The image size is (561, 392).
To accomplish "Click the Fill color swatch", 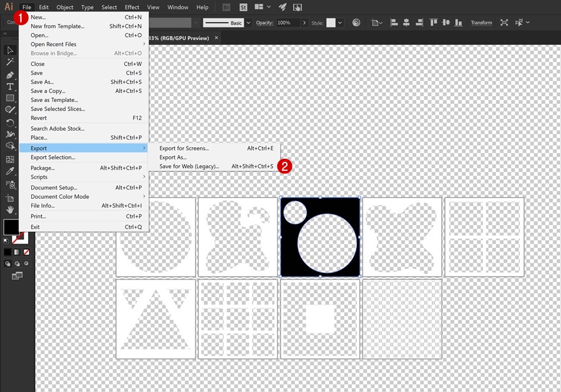I will coord(11,227).
